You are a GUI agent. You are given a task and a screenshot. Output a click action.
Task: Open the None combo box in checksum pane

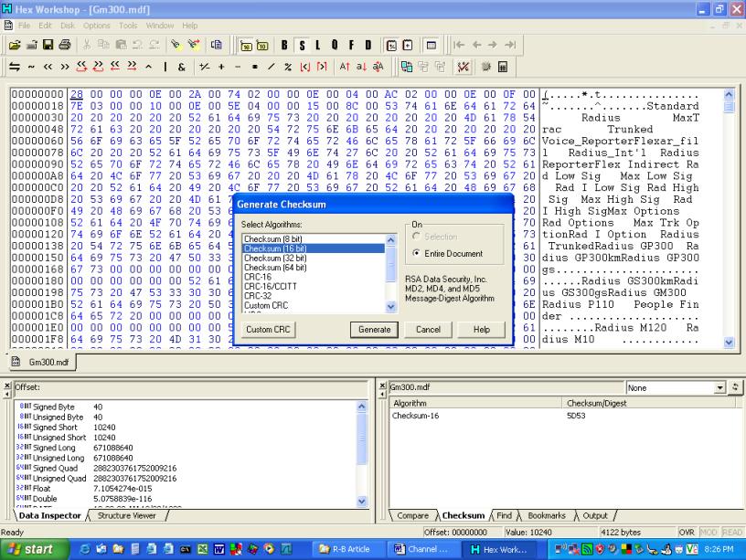click(676, 388)
